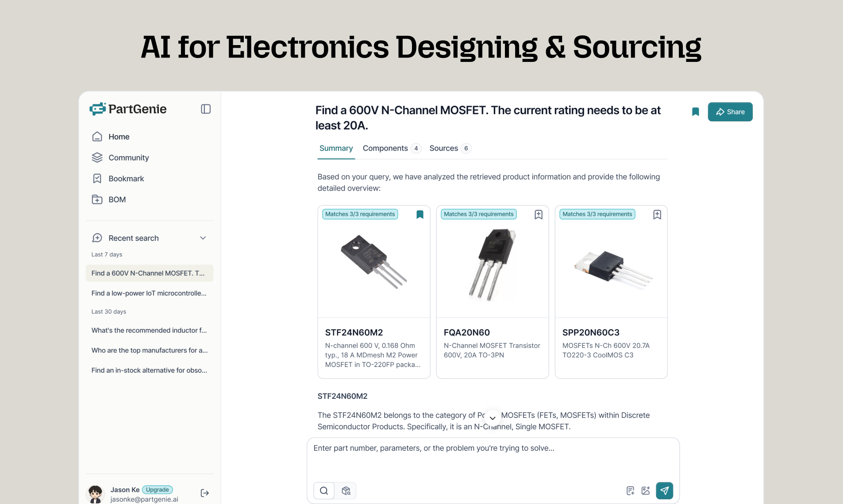Switch to the Components tab
The image size is (843, 504).
pos(385,148)
